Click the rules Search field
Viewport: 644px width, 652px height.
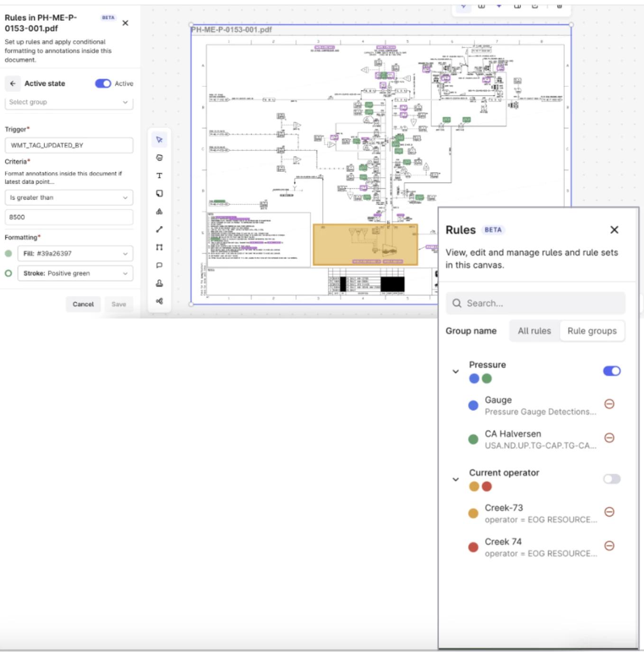pos(535,303)
